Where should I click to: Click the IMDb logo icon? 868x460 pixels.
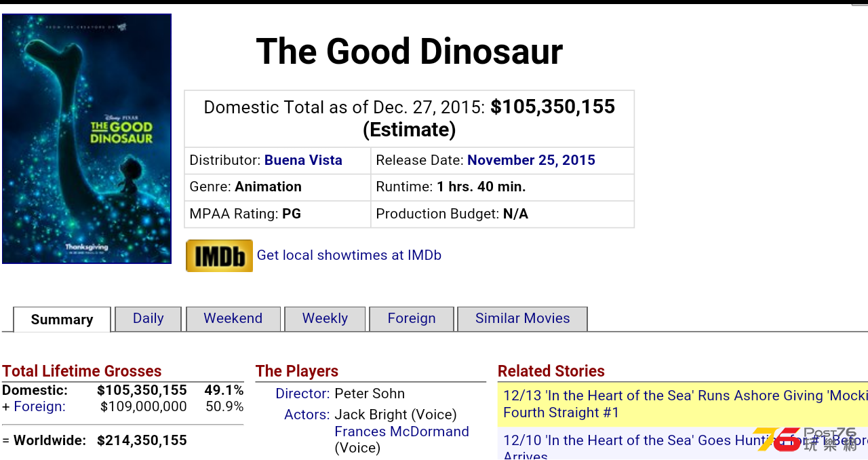pos(219,256)
